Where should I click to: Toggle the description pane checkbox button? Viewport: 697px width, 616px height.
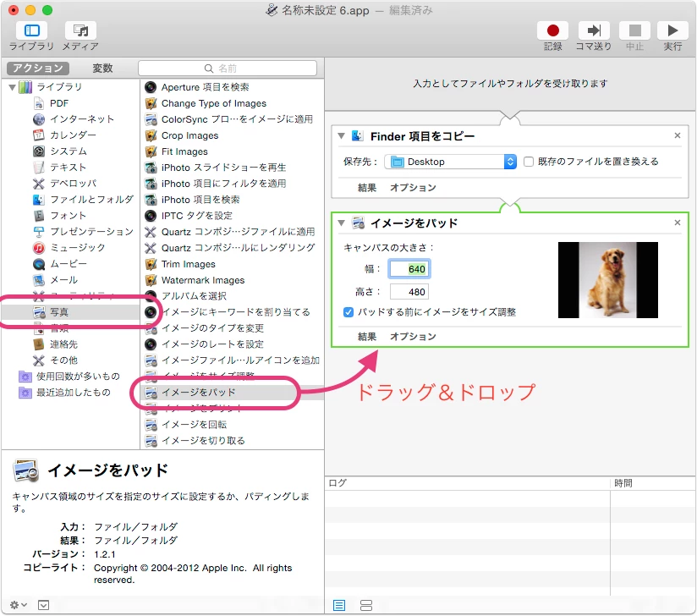pos(44,605)
